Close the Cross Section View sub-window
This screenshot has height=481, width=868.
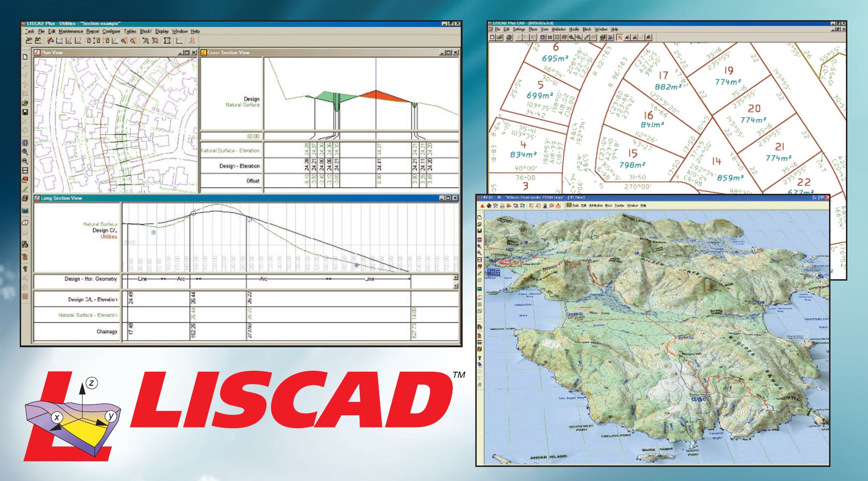(x=456, y=53)
